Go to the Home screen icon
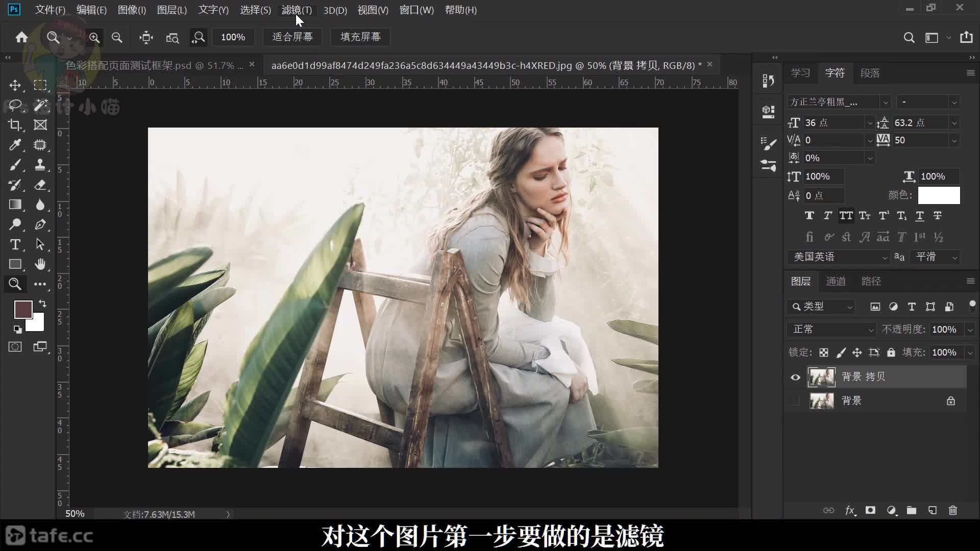The width and height of the screenshot is (980, 551). [21, 37]
